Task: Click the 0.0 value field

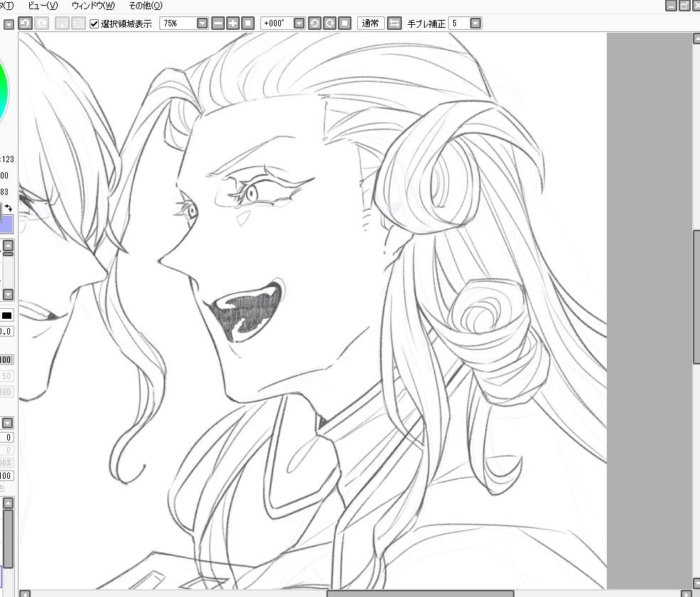Action: click(6, 332)
